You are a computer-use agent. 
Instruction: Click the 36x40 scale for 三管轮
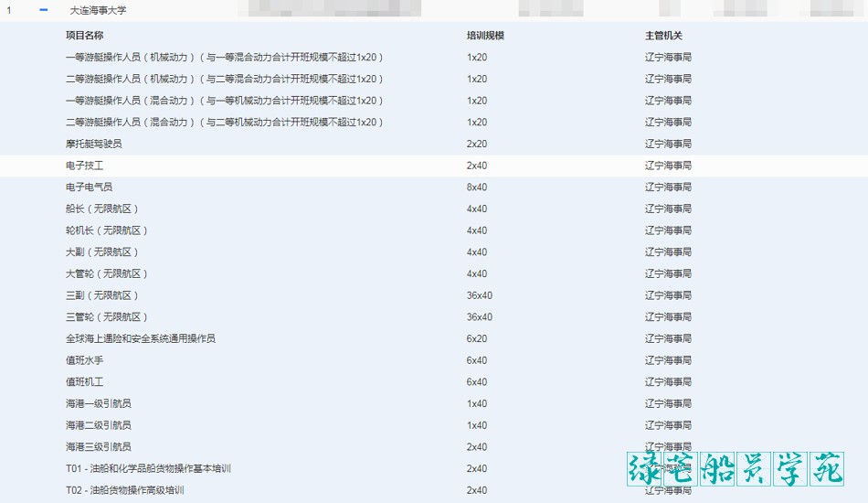pos(480,316)
